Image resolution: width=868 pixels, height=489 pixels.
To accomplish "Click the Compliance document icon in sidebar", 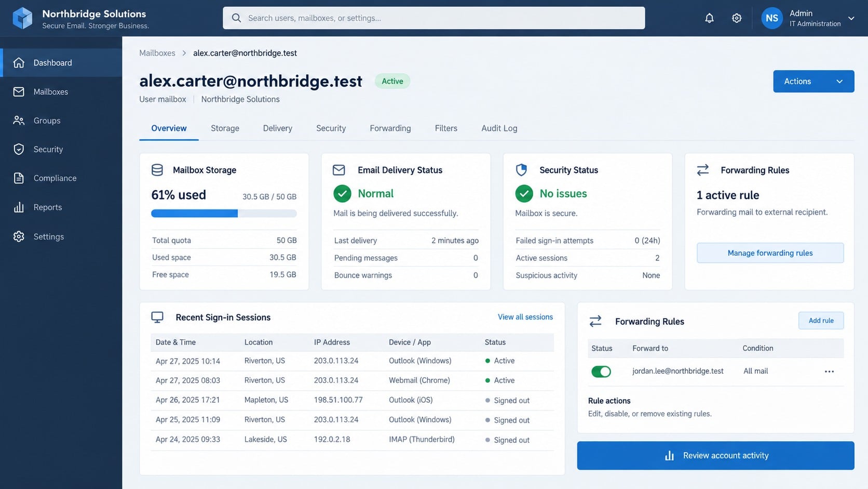I will [19, 178].
